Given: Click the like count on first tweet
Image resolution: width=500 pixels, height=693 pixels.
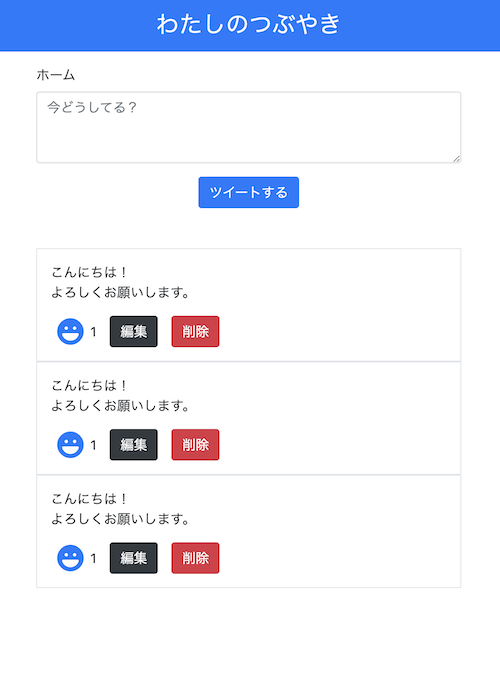Looking at the screenshot, I should tap(93, 332).
